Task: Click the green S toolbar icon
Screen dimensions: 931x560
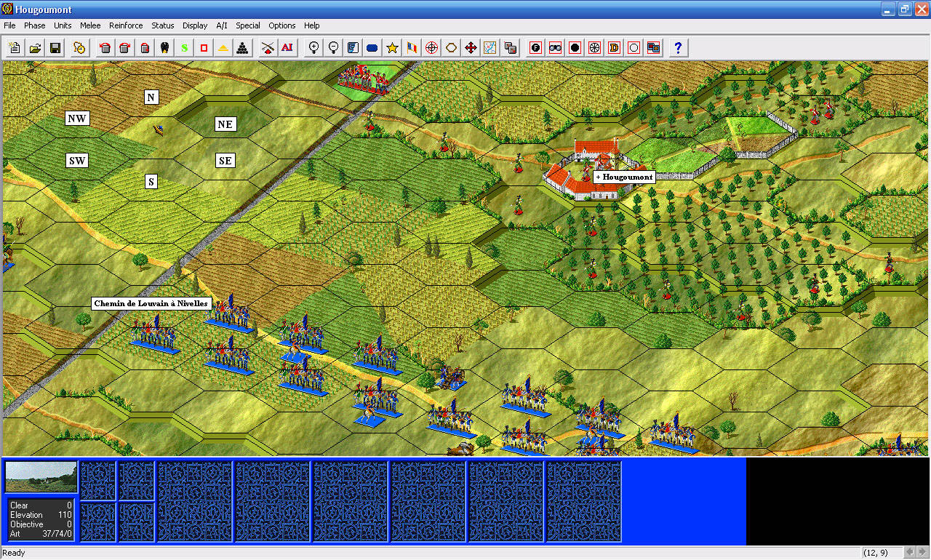Action: (184, 48)
